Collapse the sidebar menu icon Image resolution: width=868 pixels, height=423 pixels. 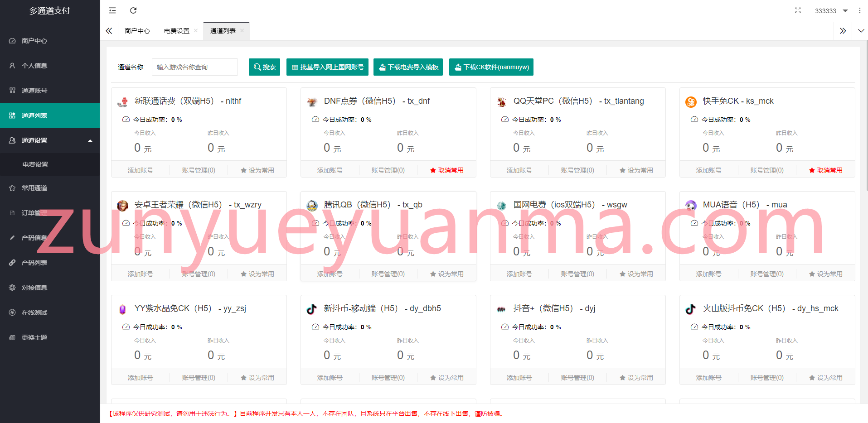tap(112, 10)
